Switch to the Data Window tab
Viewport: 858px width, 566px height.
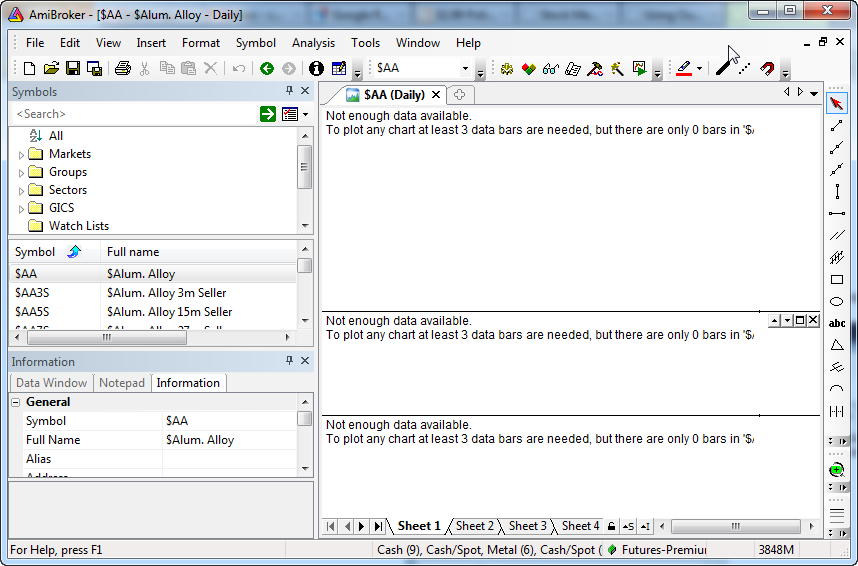pyautogui.click(x=51, y=383)
